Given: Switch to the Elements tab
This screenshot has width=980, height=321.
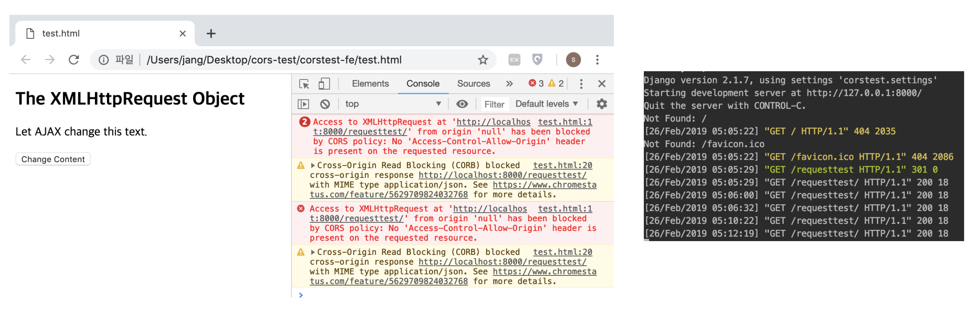Looking at the screenshot, I should click(x=370, y=84).
